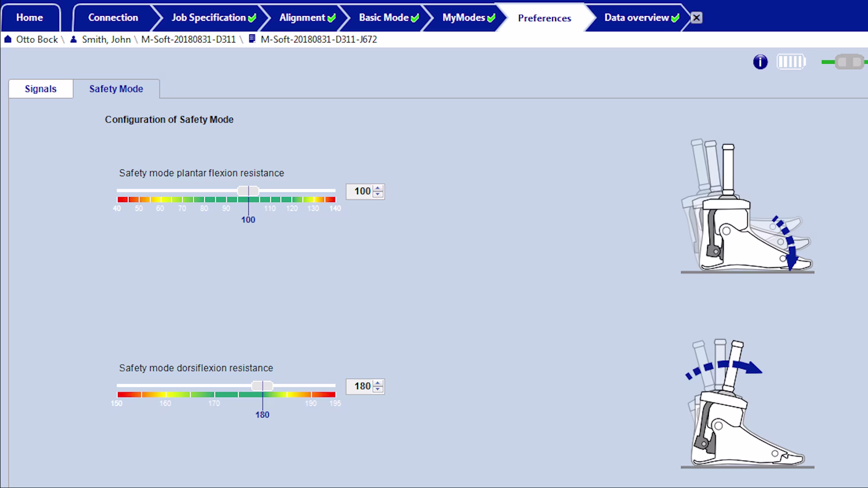
Task: Click the Otto Bock home breadcrumb icon
Action: [x=8, y=39]
